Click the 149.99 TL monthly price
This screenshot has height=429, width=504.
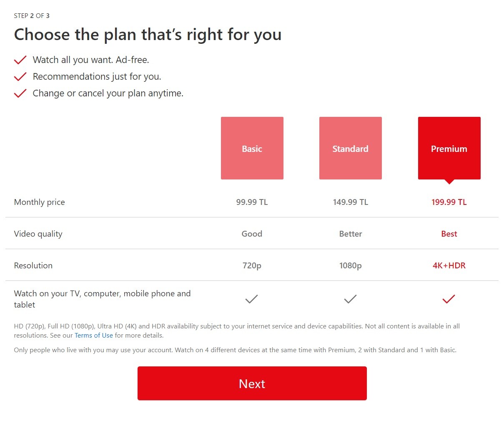pos(351,202)
